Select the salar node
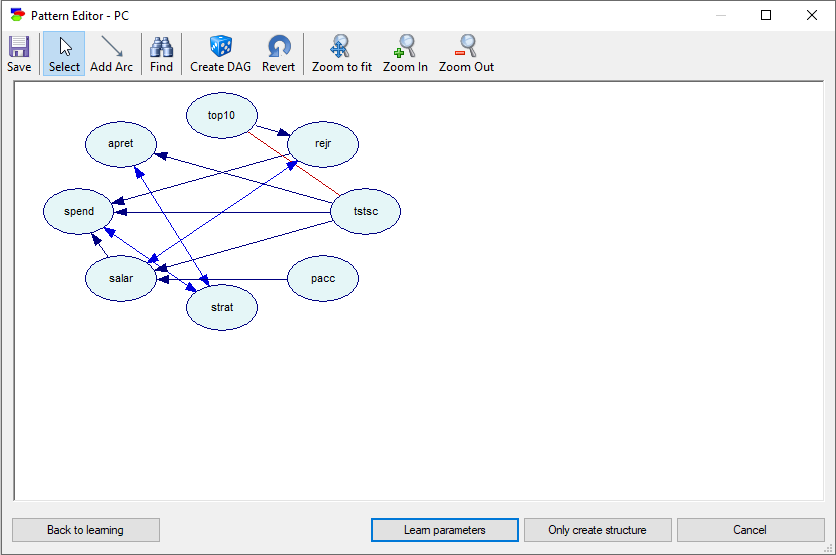836x555 pixels. pyautogui.click(x=121, y=278)
